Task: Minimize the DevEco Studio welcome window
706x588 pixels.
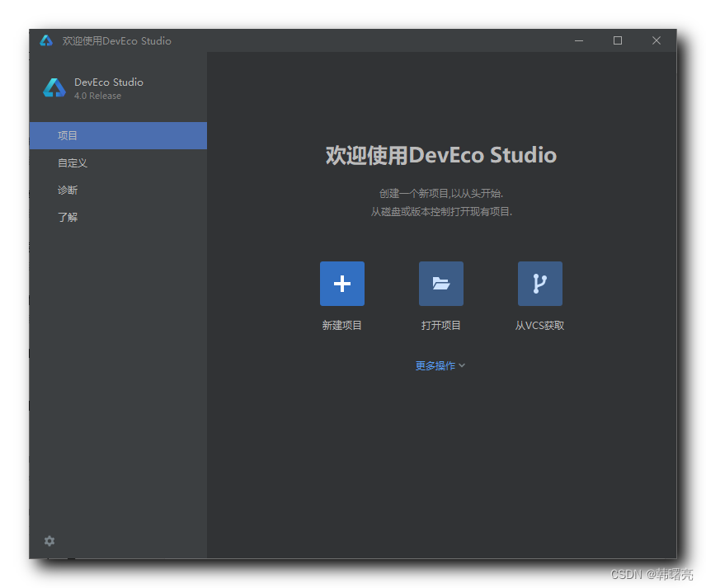Action: 579,41
